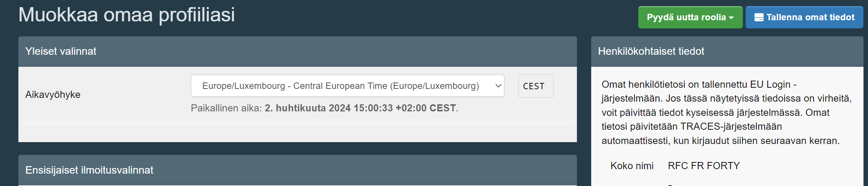Click the Koko nimi label

pos(632,166)
